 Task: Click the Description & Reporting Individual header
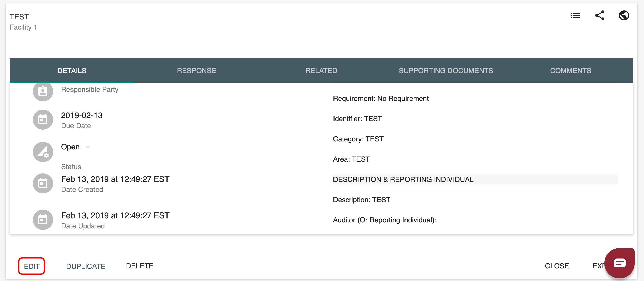click(403, 179)
